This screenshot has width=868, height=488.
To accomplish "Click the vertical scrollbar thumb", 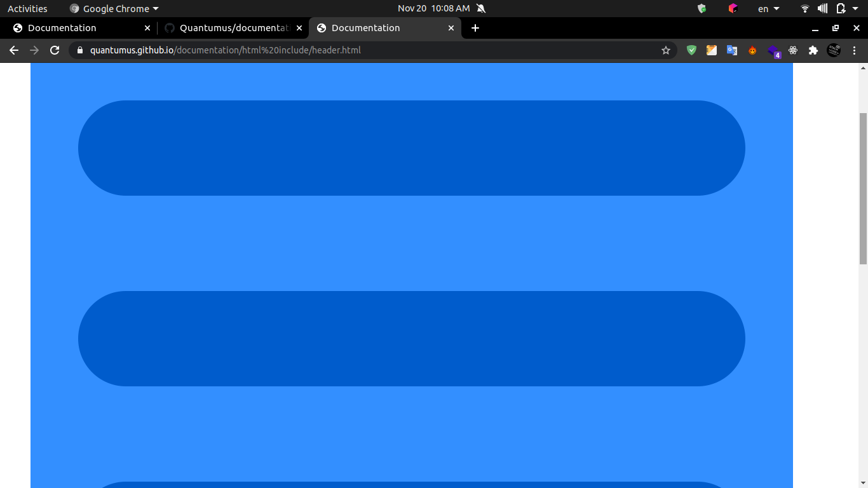I will pos(863,188).
